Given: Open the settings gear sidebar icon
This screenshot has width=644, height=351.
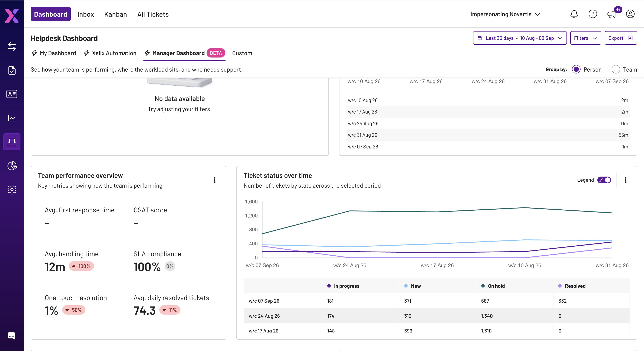Looking at the screenshot, I should coord(12,190).
